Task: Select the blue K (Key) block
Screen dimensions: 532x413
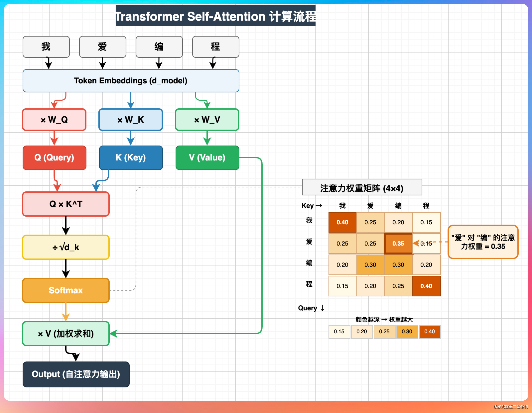Action: pyautogui.click(x=131, y=157)
